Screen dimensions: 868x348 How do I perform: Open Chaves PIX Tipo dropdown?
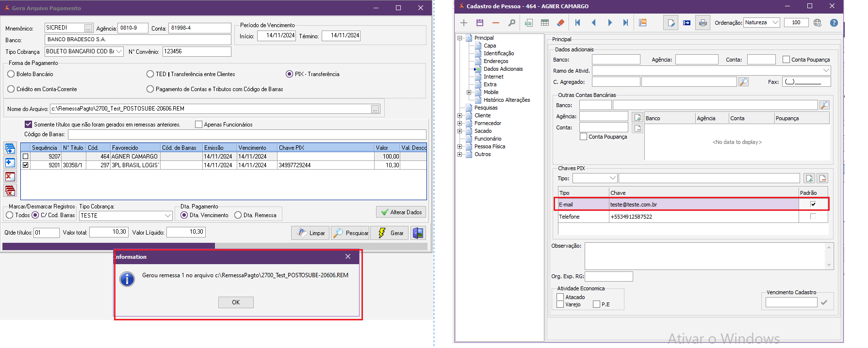(x=613, y=178)
